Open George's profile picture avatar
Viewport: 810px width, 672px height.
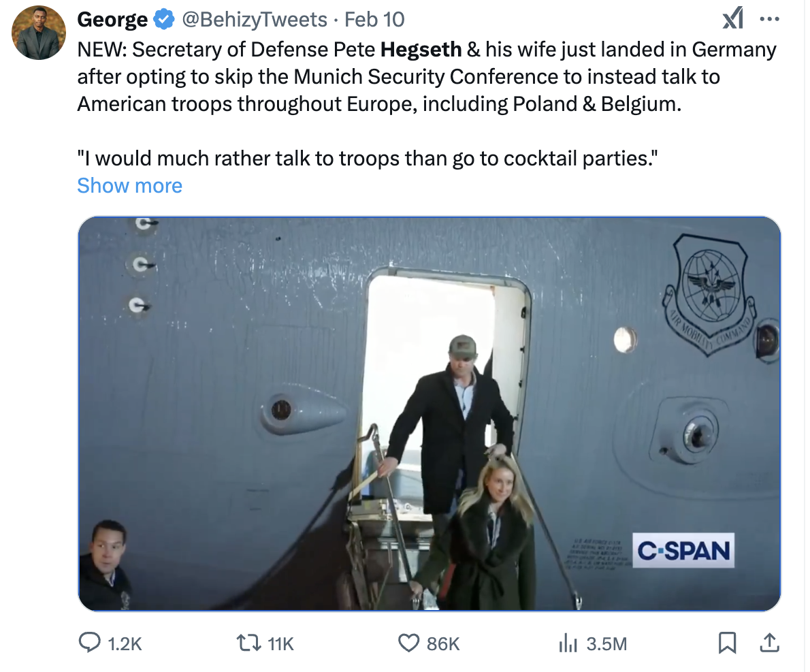click(39, 33)
